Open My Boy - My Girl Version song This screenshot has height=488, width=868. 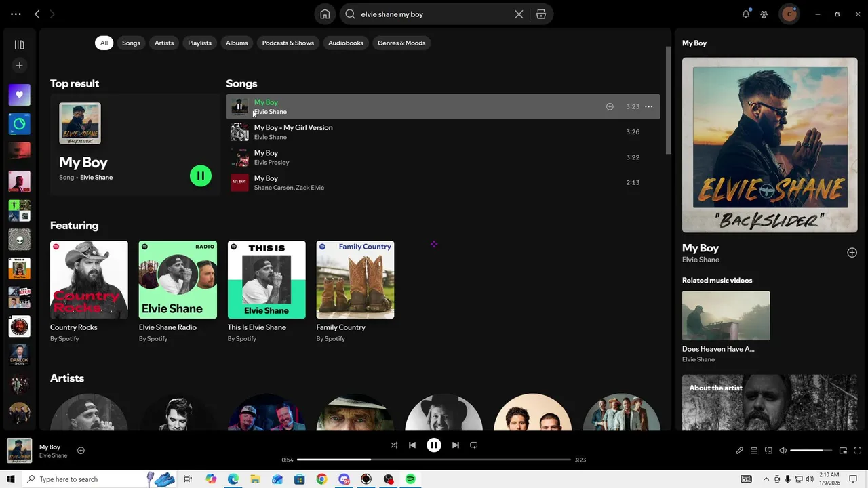click(x=443, y=132)
